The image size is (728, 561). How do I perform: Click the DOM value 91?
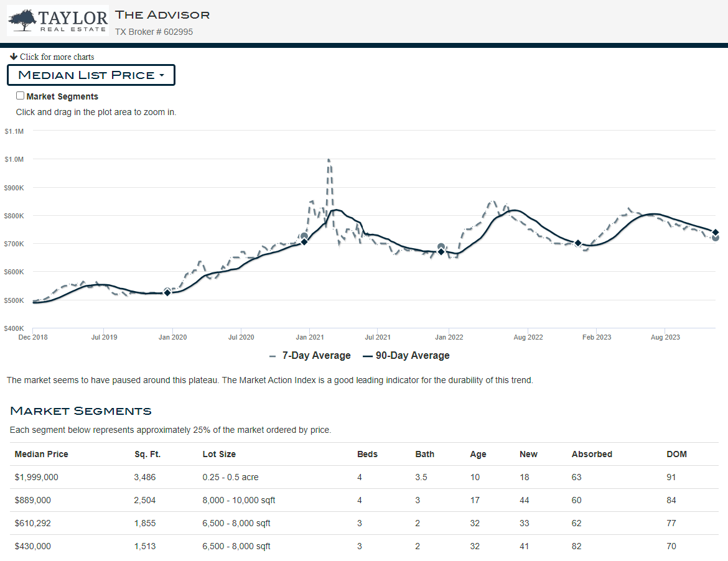coord(671,477)
